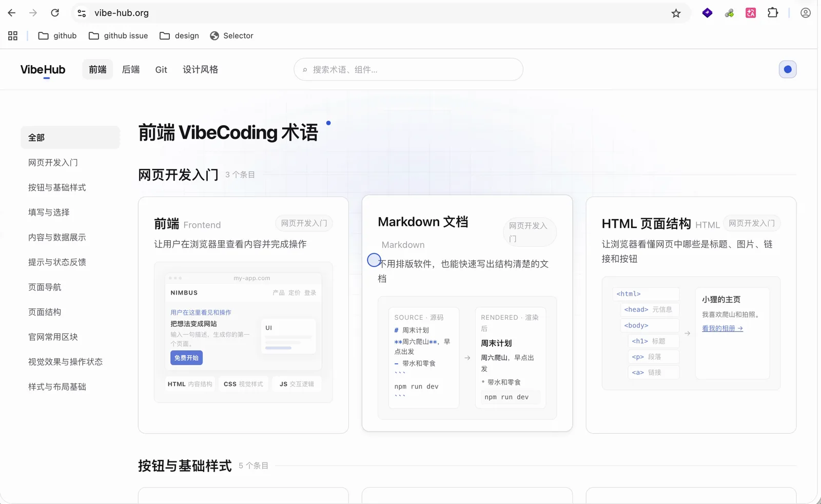Open the Markdown 文档 card title
Viewport: 821px width, 504px height.
[423, 222]
